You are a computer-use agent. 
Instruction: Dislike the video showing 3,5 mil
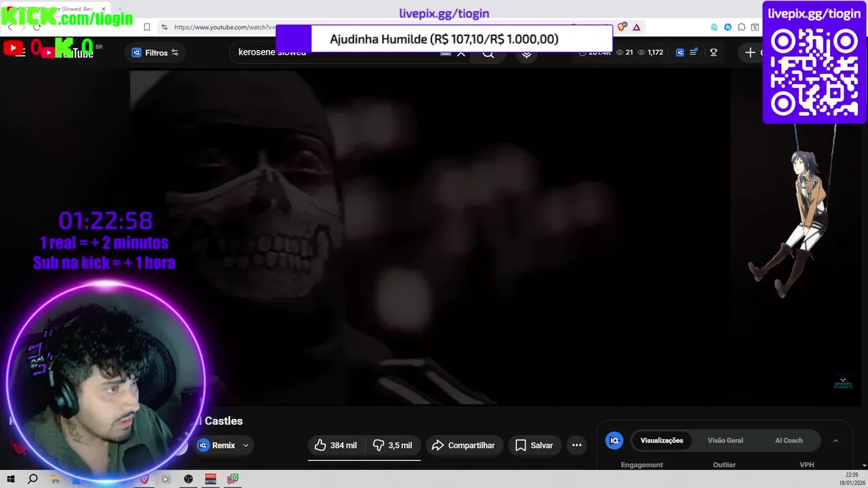393,445
